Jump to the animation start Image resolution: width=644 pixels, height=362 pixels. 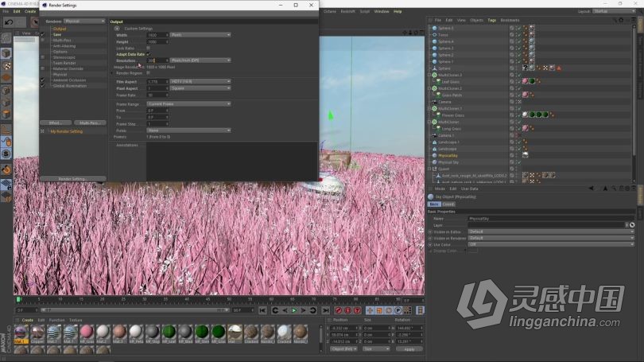(262, 310)
